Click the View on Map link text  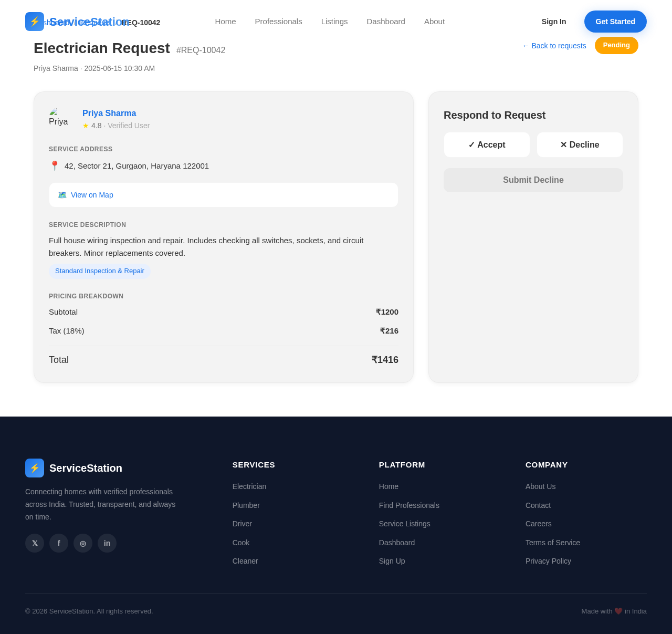click(92, 195)
